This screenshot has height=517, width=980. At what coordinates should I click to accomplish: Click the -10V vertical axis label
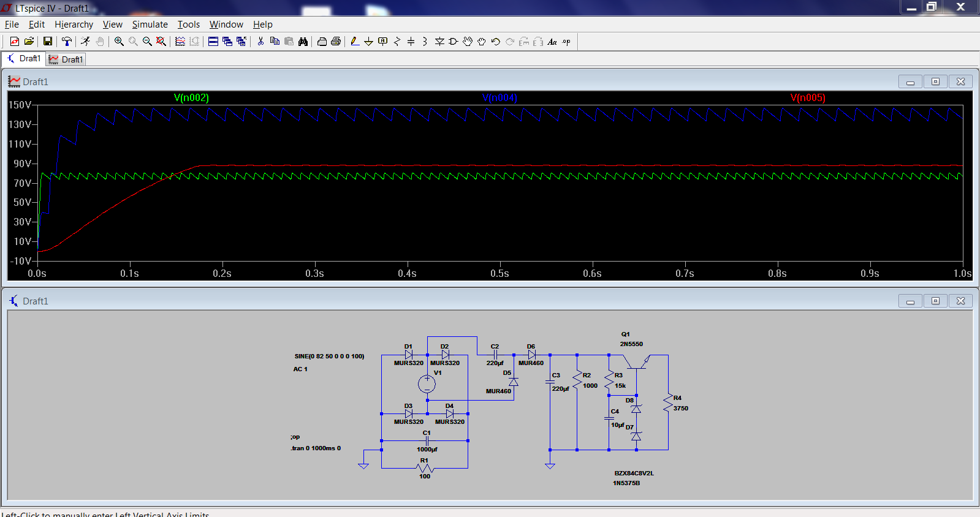coord(20,261)
